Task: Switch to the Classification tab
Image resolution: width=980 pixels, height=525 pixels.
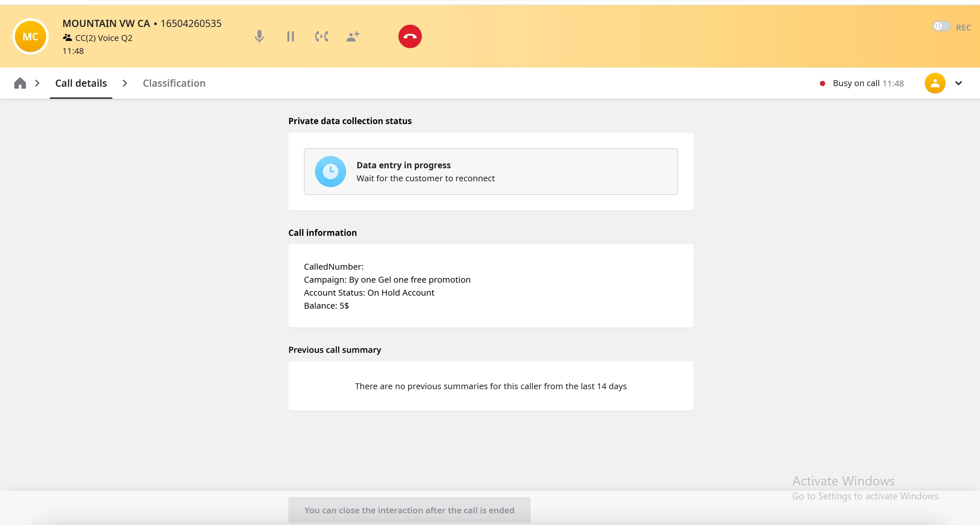Action: pos(174,83)
